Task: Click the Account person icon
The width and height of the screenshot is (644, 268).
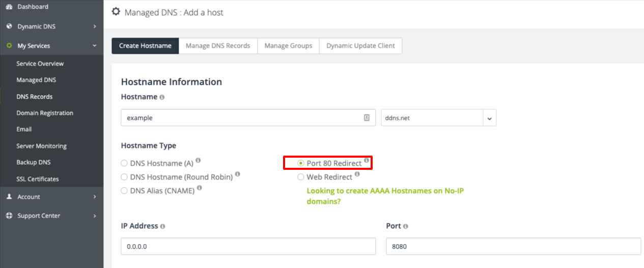Action: (9, 197)
